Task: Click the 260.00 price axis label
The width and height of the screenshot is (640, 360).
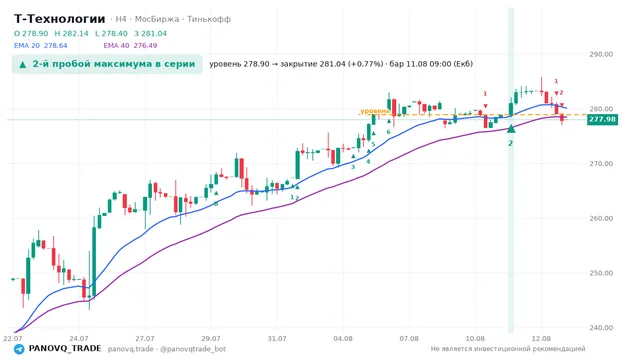Action: (601, 218)
